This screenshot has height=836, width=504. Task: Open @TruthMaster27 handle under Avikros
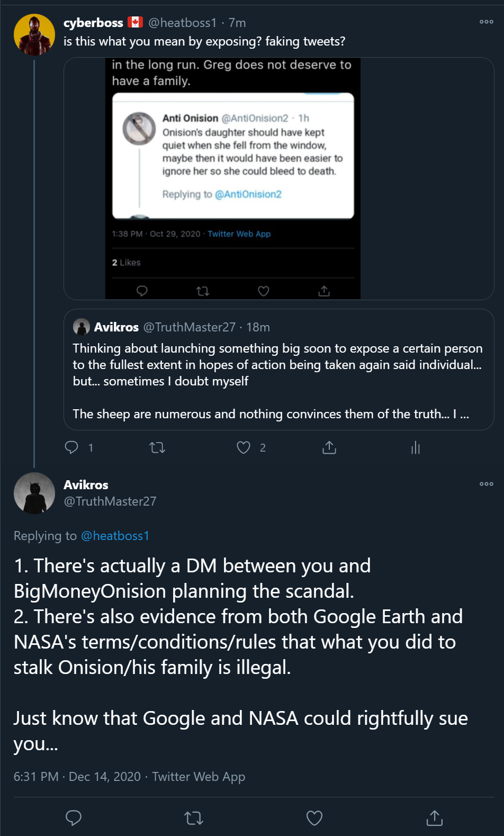[110, 501]
